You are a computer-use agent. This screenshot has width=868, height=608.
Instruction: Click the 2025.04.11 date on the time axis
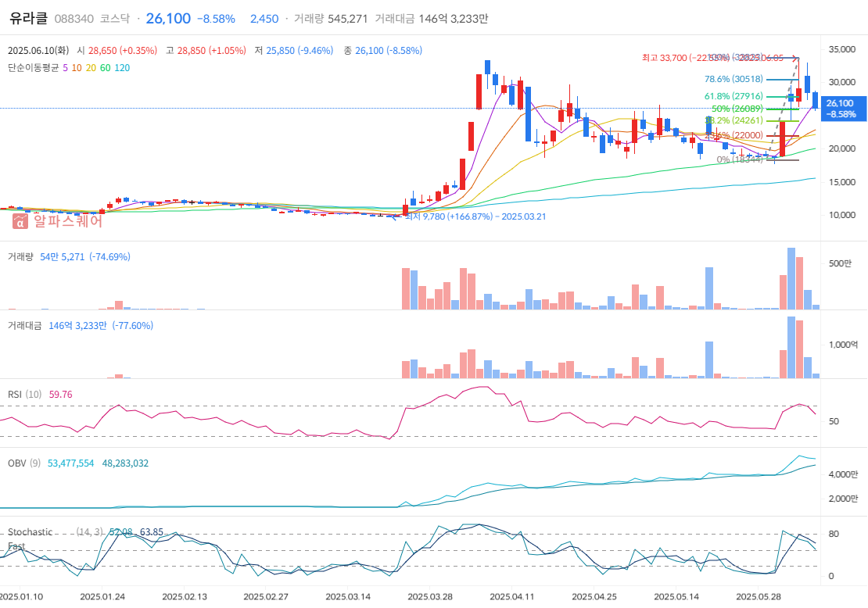(x=512, y=596)
